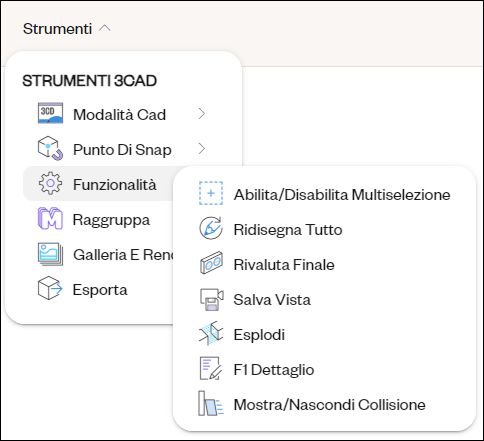Viewport: 484px width, 441px height.
Task: Collapse the Strumenti dropdown chevron
Action: point(105,29)
